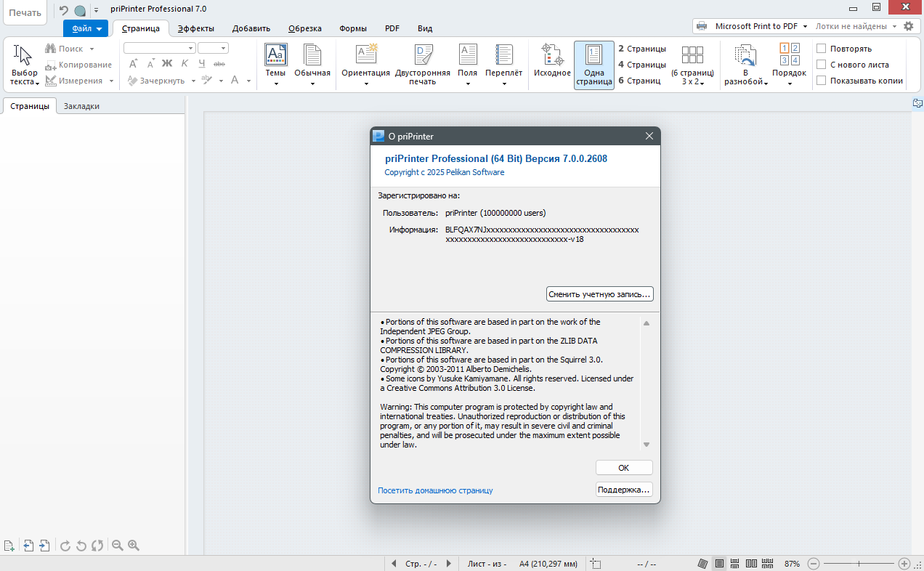Viewport: 924px width, 571px height.
Task: Open Переплёт binding options
Action: pos(504,65)
